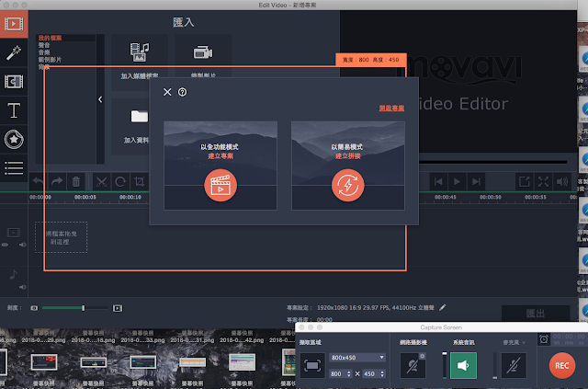Click the Delete trash icon in the toolbar
Viewport: 588px width, 389px height.
75,182
